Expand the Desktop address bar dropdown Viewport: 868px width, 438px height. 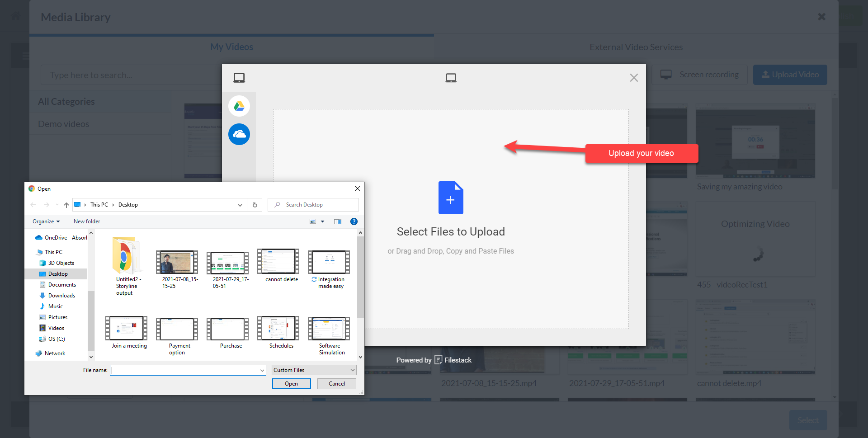tap(240, 204)
